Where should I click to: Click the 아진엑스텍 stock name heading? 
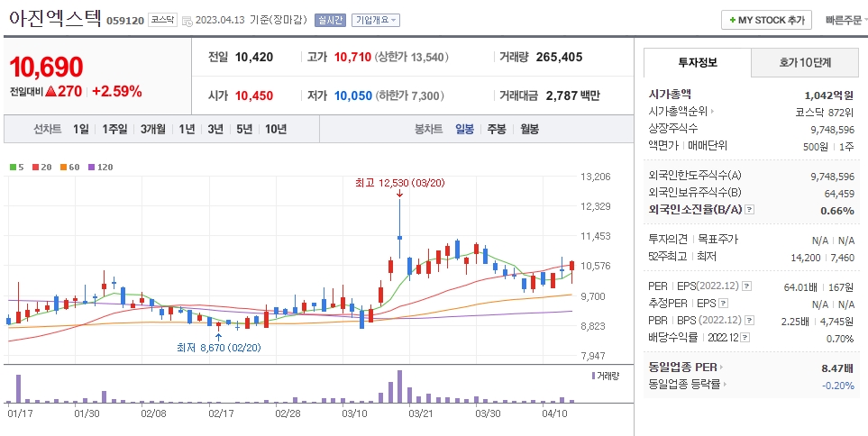(x=55, y=18)
